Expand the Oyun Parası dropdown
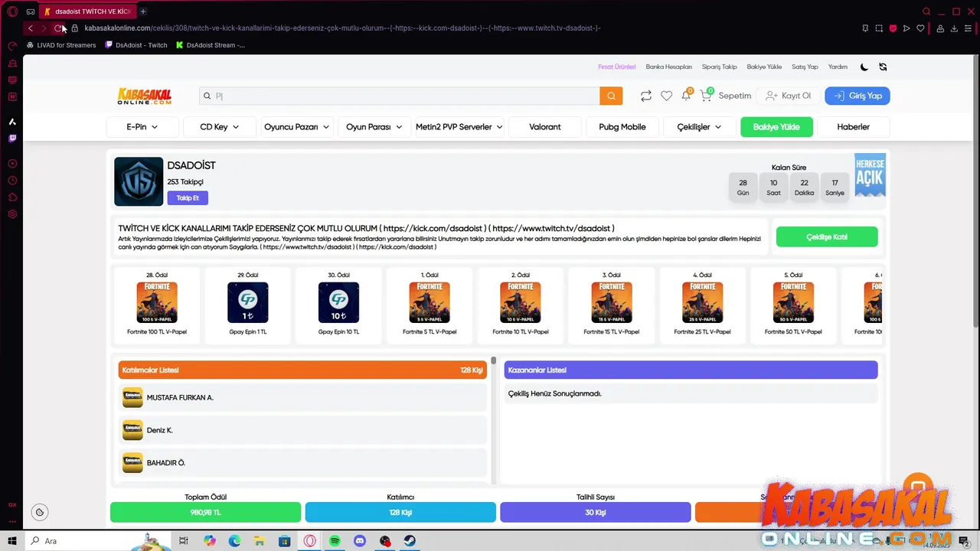Image resolution: width=980 pixels, height=551 pixels. 374,127
